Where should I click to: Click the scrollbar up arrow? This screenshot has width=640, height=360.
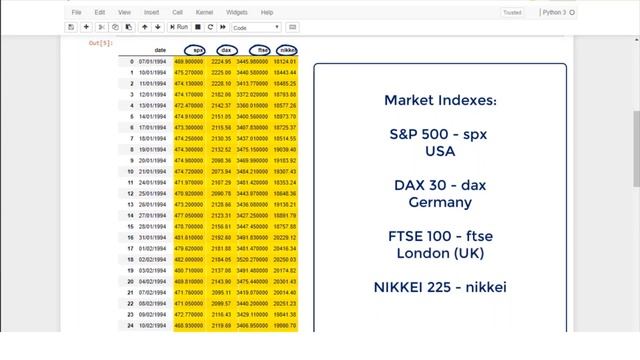[x=636, y=40]
